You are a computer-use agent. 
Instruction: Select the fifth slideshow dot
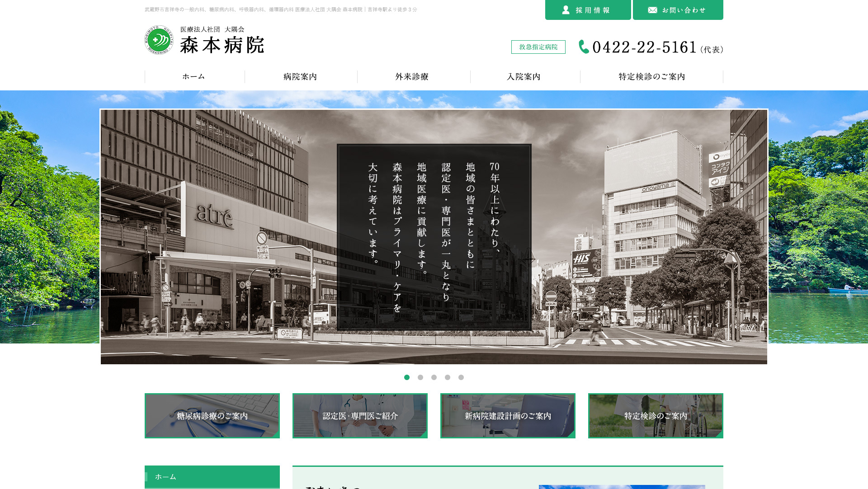pyautogui.click(x=461, y=377)
